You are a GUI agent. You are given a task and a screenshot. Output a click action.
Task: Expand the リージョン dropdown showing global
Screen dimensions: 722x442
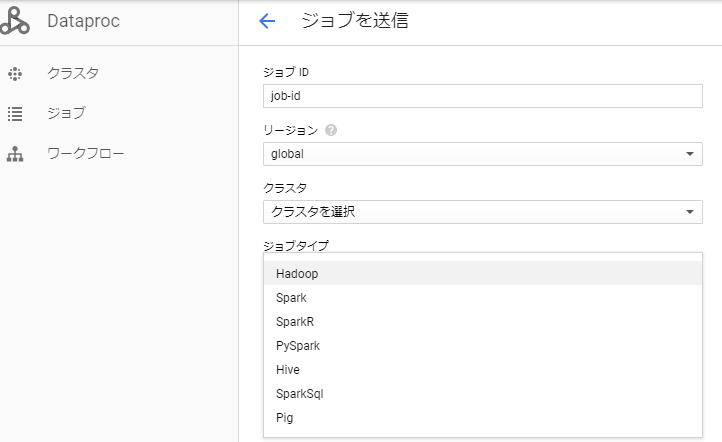483,154
